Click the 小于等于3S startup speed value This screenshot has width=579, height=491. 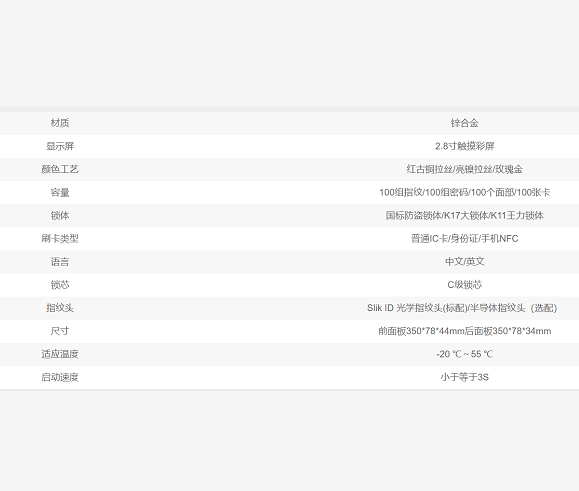pos(465,377)
